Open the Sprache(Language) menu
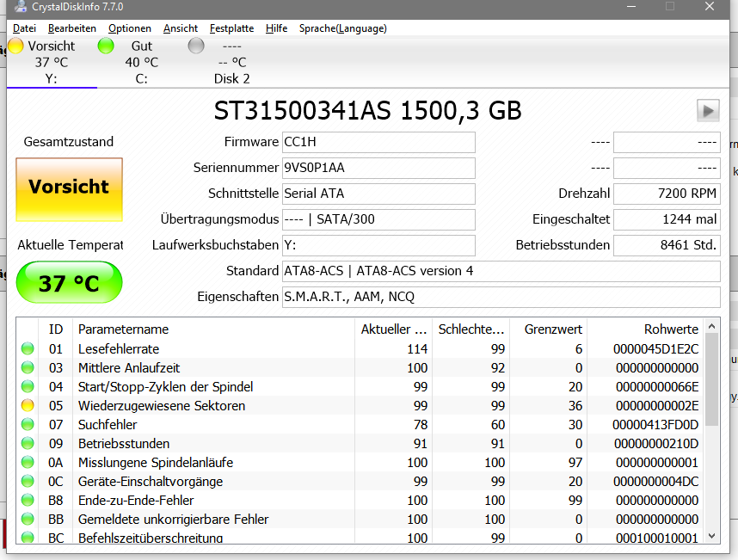 (x=343, y=28)
